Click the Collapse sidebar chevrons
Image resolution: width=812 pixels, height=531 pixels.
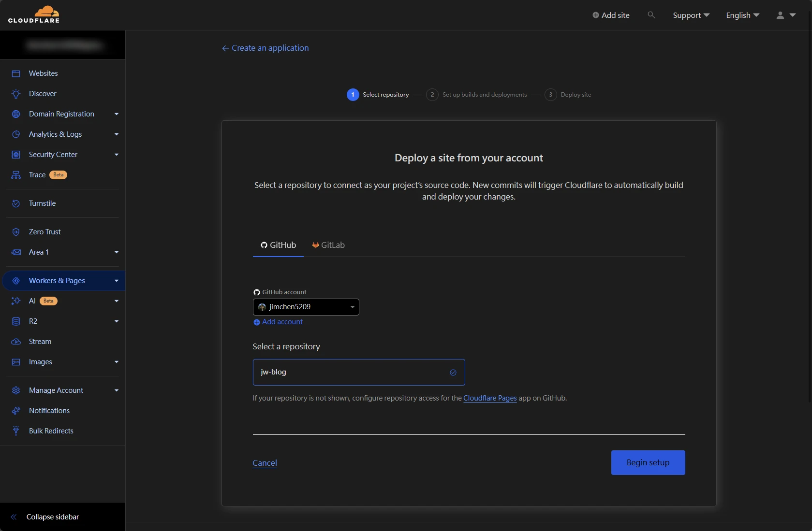pos(14,517)
